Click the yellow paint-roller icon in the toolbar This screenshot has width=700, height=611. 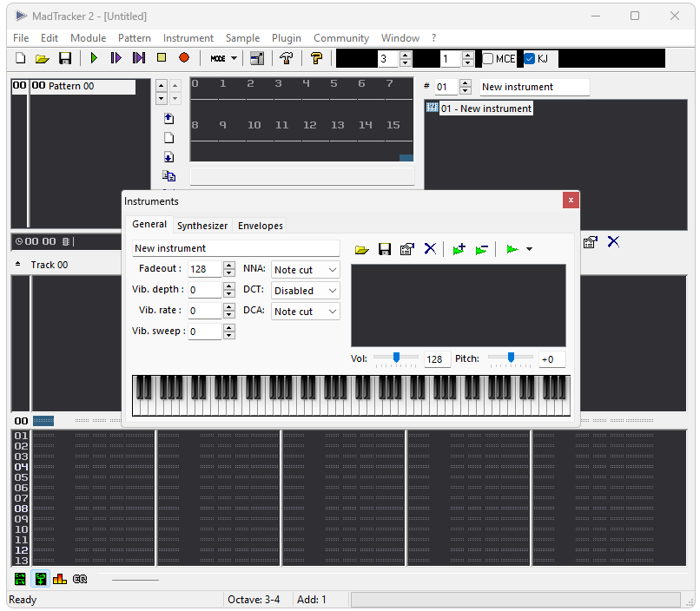[x=316, y=58]
